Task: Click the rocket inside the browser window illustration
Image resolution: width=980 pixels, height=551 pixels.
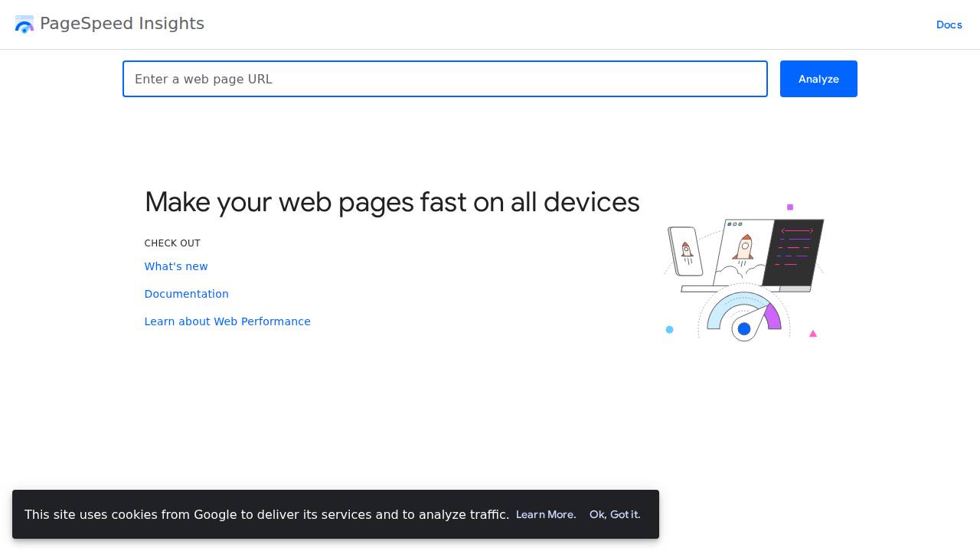Action: (743, 249)
